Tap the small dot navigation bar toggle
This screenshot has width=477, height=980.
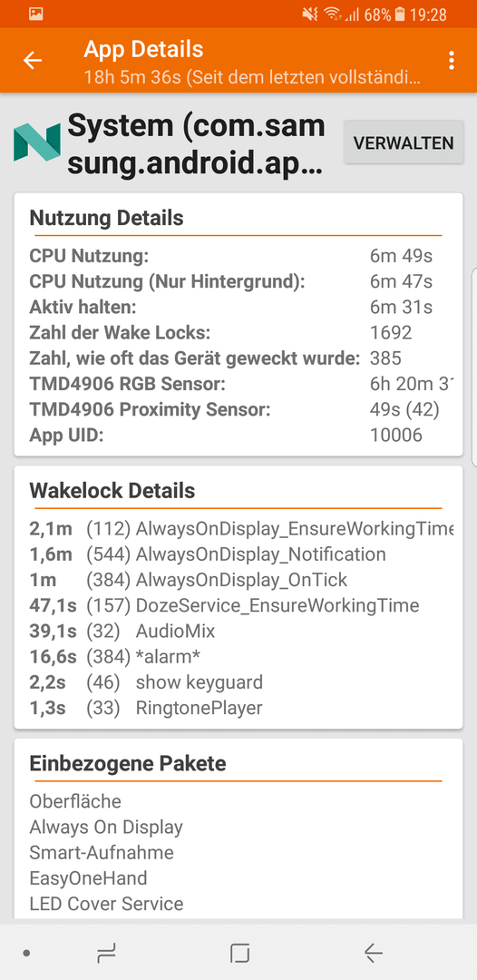26,953
